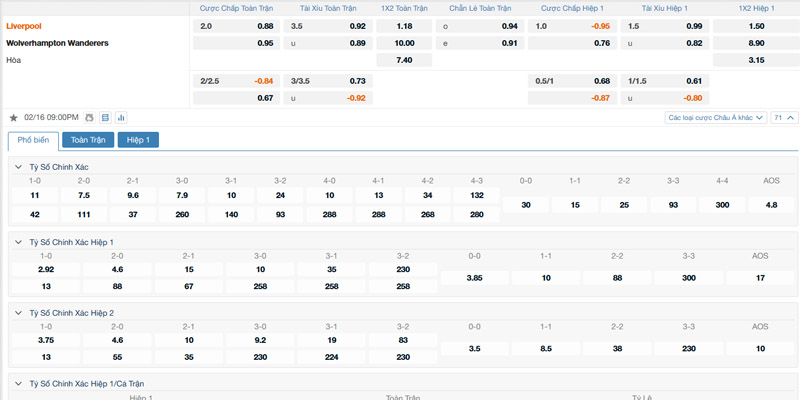The image size is (800, 400).
Task: Switch to the 'Phổ biến' tab
Action: 33,140
